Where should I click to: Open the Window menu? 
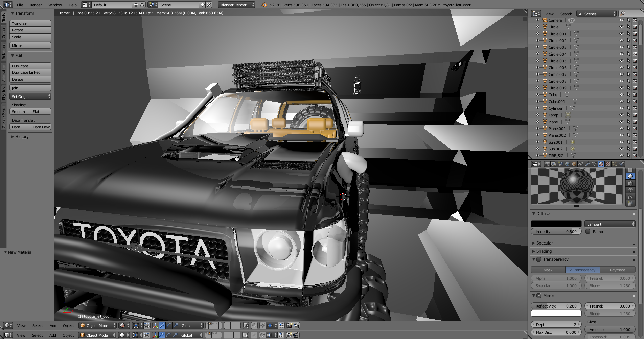click(55, 5)
